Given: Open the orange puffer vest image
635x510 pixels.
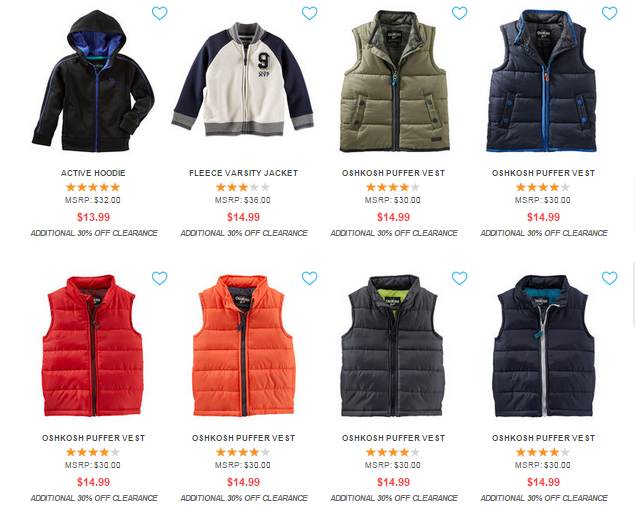Looking at the screenshot, I should (243, 346).
